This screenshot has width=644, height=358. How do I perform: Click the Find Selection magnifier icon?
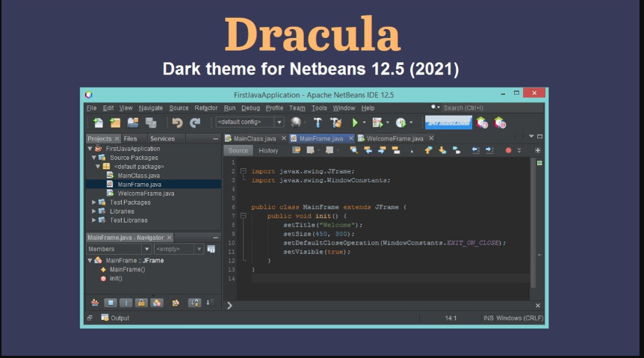click(x=353, y=150)
